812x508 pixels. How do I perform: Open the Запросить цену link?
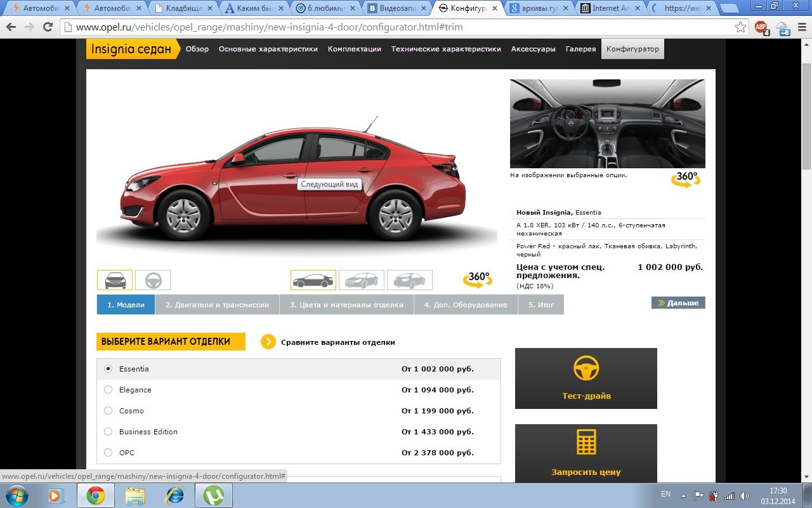pos(586,472)
